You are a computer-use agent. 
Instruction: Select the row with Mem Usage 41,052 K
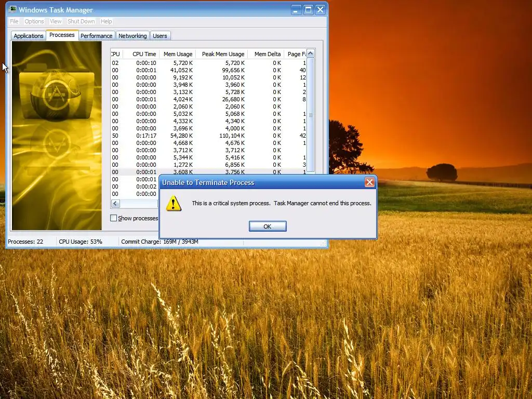pos(209,70)
